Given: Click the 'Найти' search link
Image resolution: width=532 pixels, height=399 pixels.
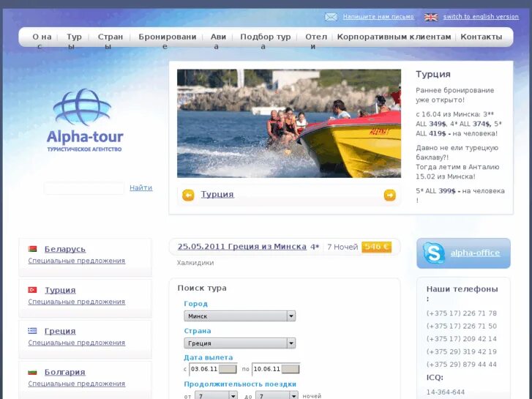Looking at the screenshot, I should 141,187.
